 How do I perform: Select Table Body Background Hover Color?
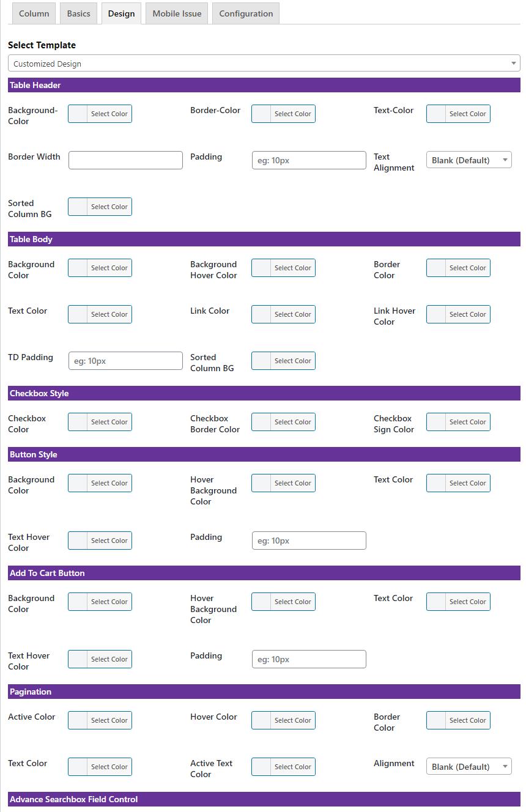(x=283, y=268)
